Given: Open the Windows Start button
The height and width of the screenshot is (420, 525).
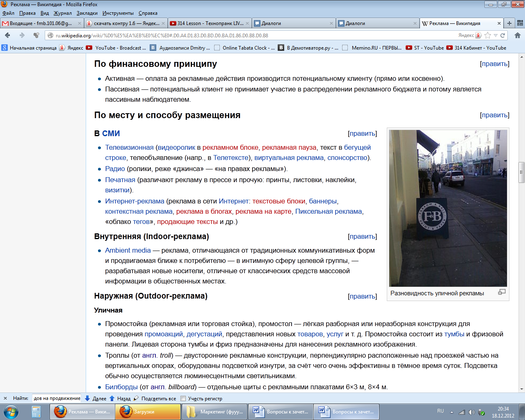Looking at the screenshot, I should [x=11, y=412].
